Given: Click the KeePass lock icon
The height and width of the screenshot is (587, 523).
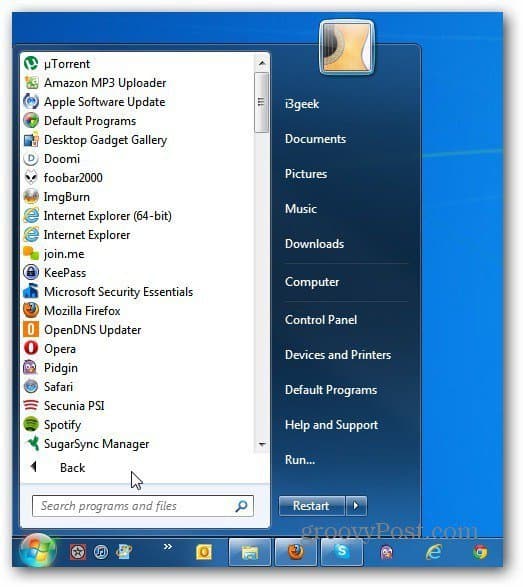Looking at the screenshot, I should point(31,273).
